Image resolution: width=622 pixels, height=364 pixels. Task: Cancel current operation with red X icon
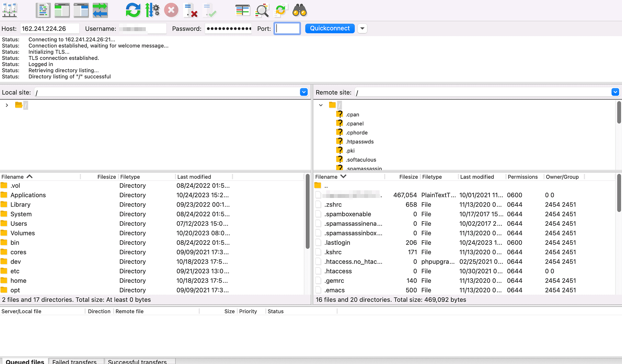click(171, 10)
